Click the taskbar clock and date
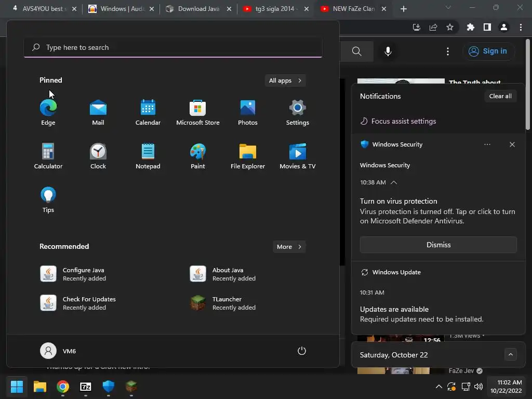 click(506, 387)
